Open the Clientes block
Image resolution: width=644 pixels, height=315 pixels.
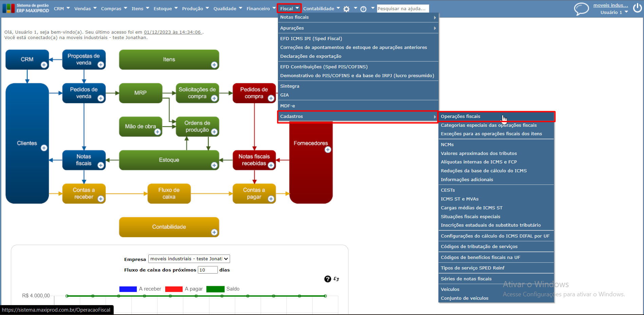pyautogui.click(x=27, y=143)
